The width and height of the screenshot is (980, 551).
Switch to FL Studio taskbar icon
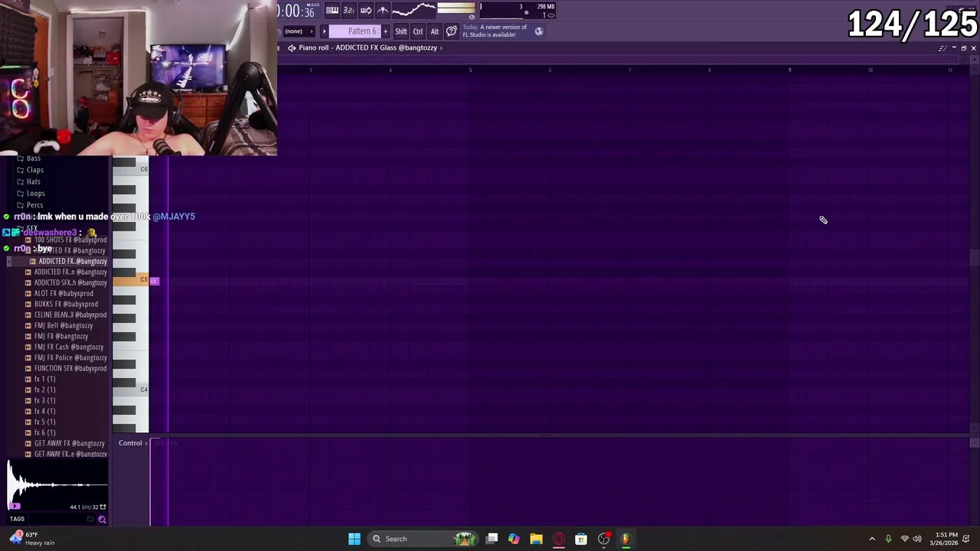point(626,539)
